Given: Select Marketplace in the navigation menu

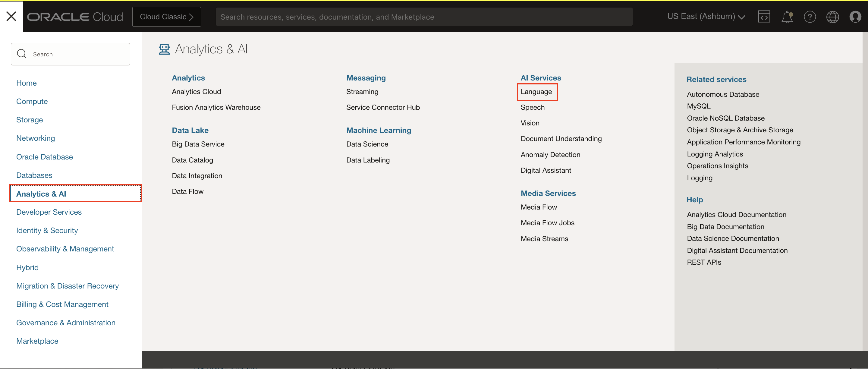Looking at the screenshot, I should point(37,341).
